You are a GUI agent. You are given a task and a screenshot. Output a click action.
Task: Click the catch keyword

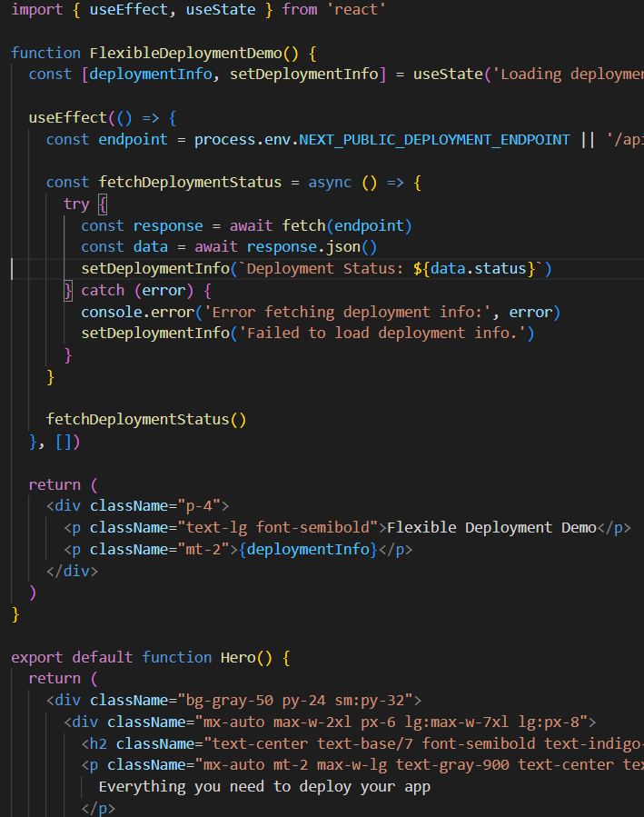pyautogui.click(x=103, y=291)
